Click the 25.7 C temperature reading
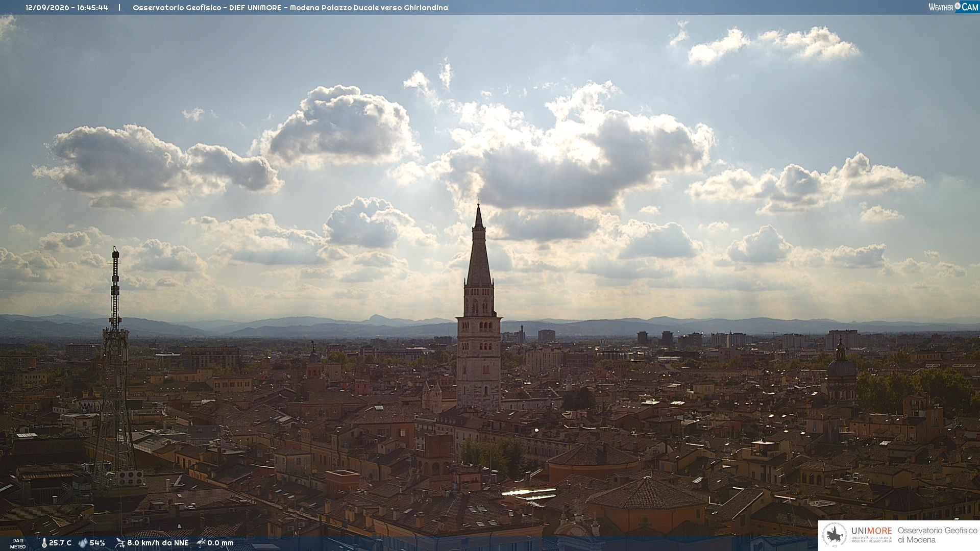Image resolution: width=980 pixels, height=551 pixels. (x=60, y=543)
